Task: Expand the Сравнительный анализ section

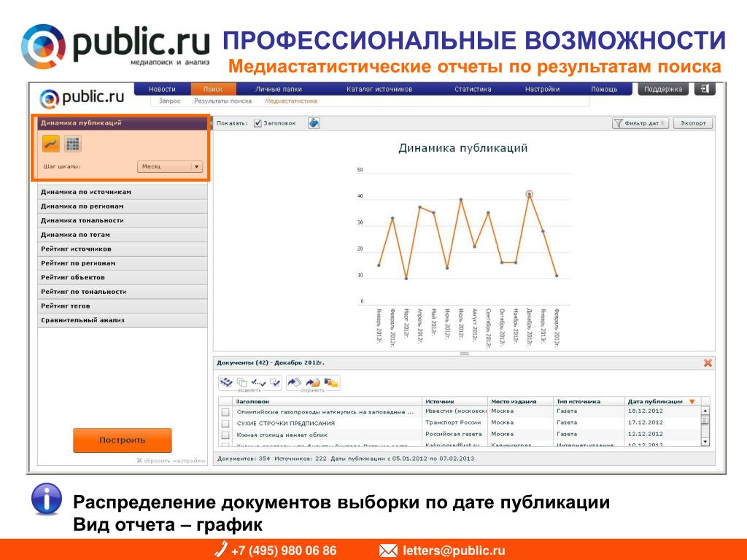Action: 123,321
